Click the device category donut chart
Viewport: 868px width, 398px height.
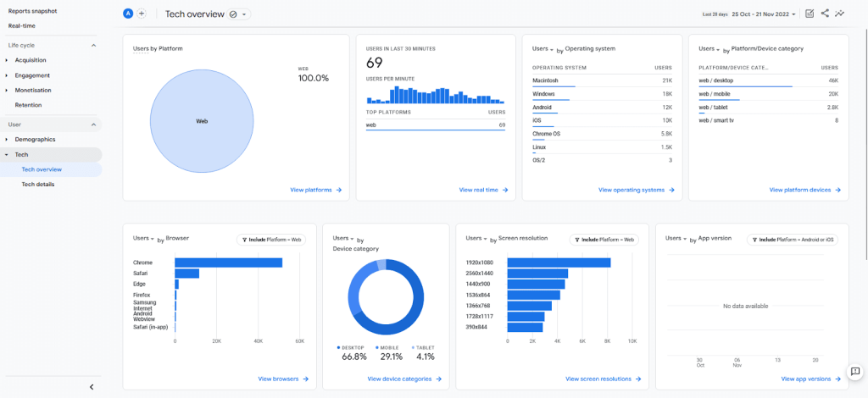(x=386, y=296)
